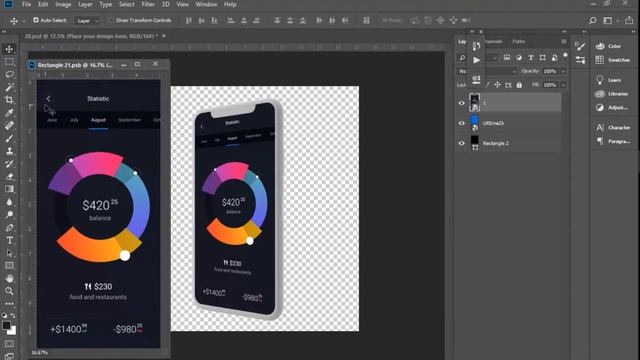Image resolution: width=640 pixels, height=360 pixels.
Task: Toggle the type layer filter icon
Action: pos(531,58)
